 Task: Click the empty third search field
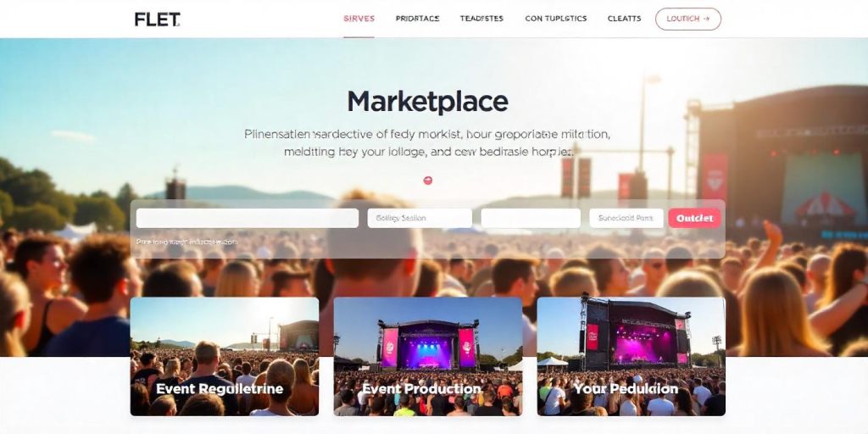(x=531, y=218)
